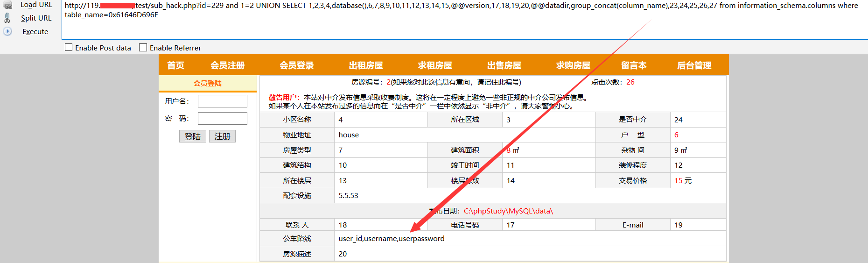Image resolution: width=868 pixels, height=263 pixels.
Task: Click the Split URL icon
Action: 7,18
